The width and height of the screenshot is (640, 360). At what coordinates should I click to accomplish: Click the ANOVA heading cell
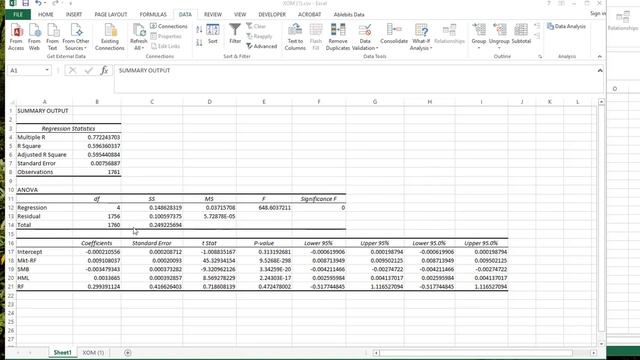44,190
